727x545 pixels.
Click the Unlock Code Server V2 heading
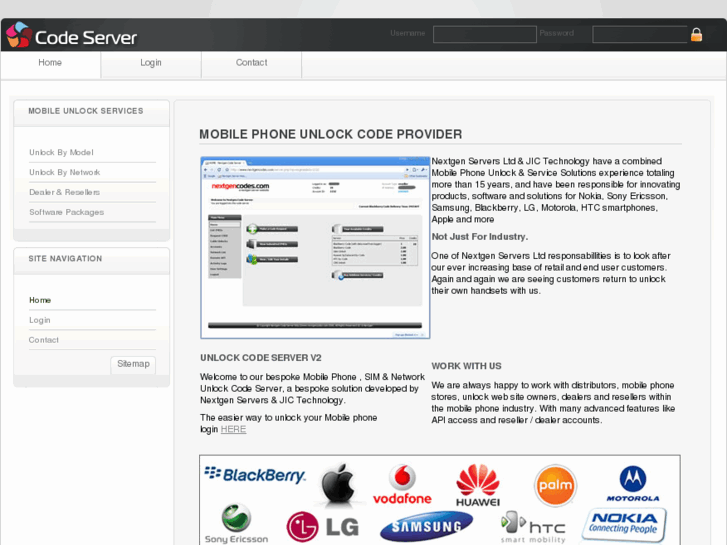coord(261,358)
